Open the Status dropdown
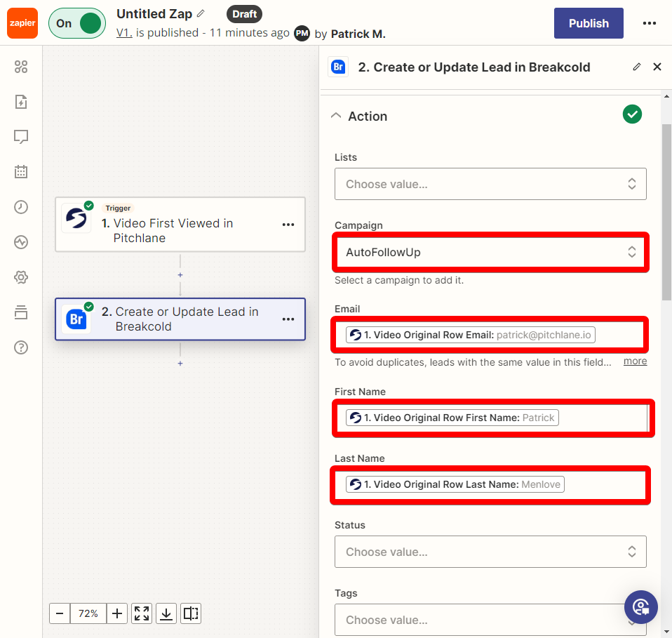The width and height of the screenshot is (672, 638). (x=490, y=552)
